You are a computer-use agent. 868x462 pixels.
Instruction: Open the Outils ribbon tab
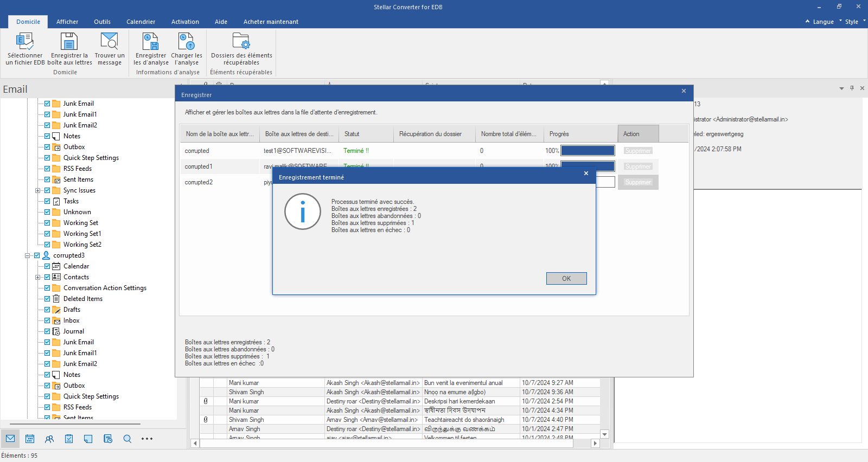click(102, 22)
